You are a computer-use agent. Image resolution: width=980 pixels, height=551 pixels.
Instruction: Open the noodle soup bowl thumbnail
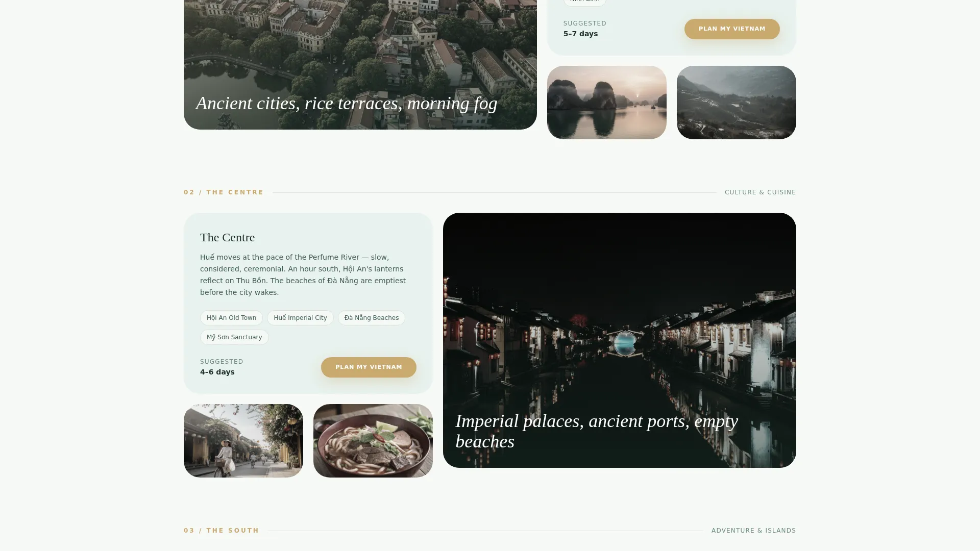(373, 441)
